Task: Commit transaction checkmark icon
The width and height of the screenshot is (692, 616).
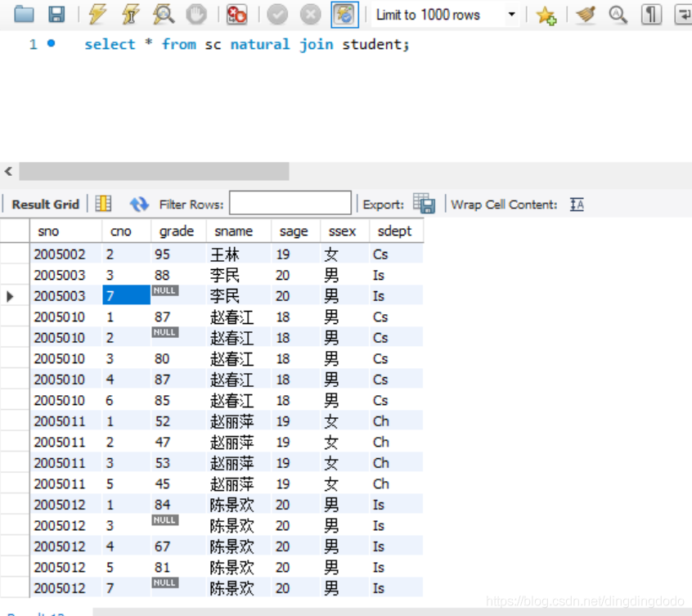Action: [x=277, y=15]
